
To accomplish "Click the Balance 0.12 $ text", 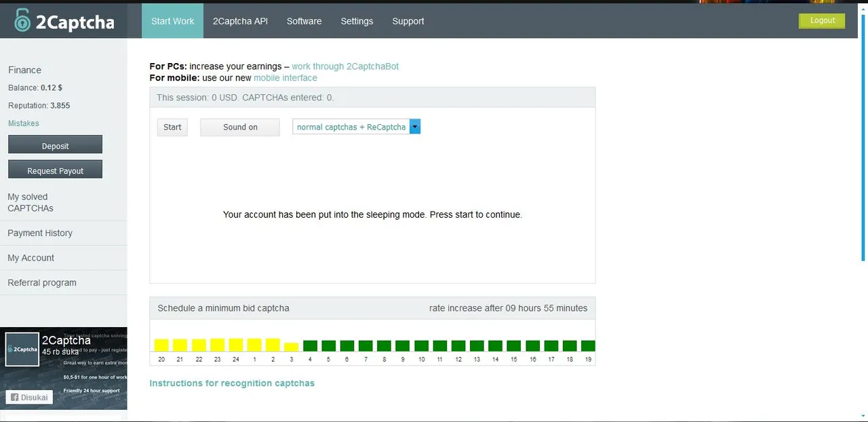I will tap(35, 88).
